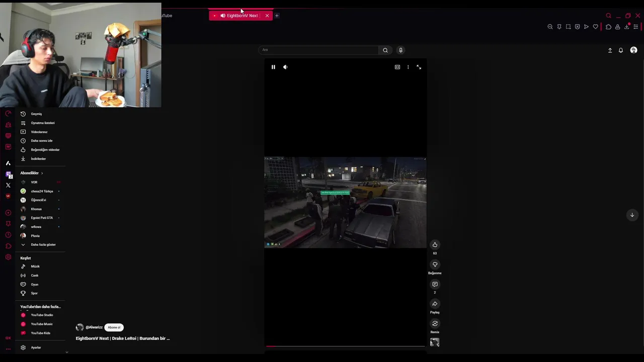Select the EightbornV Next browser tab
The height and width of the screenshot is (362, 644).
click(x=241, y=16)
